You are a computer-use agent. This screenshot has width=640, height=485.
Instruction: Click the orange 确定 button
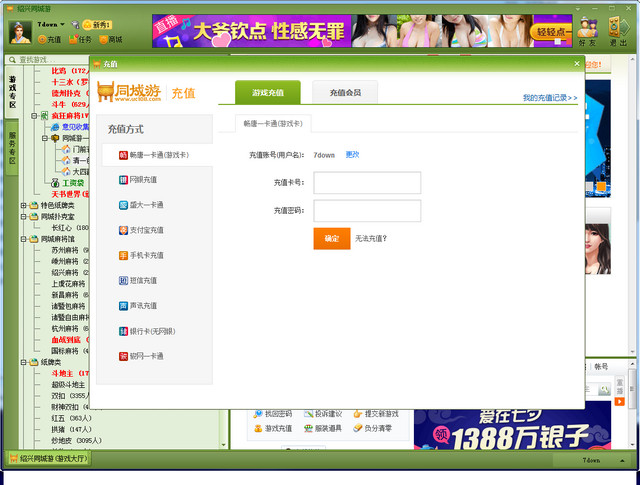332,238
